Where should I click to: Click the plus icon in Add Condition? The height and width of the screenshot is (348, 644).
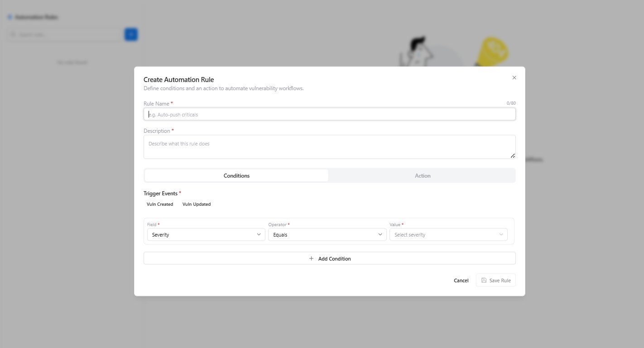[311, 258]
